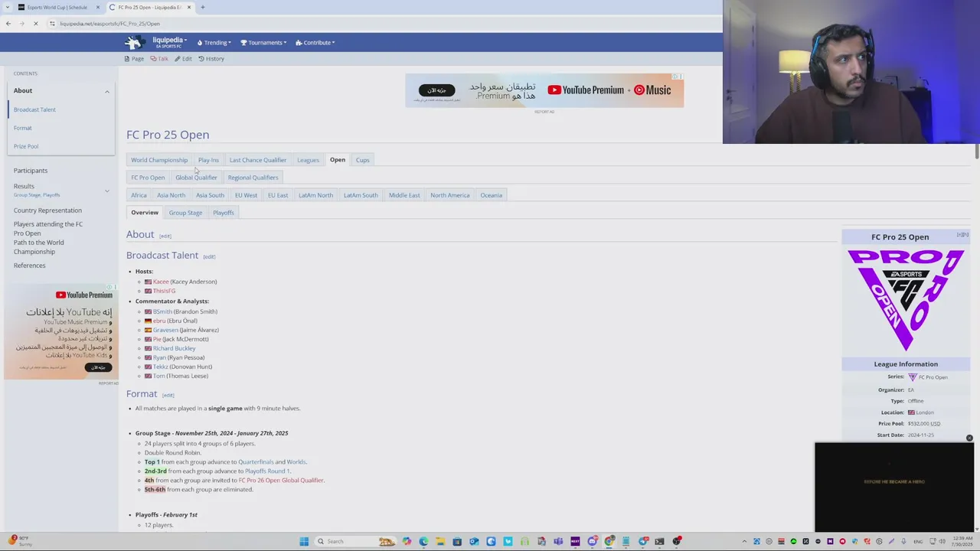Select Global Qualifier tab
980x551 pixels.
pyautogui.click(x=196, y=178)
